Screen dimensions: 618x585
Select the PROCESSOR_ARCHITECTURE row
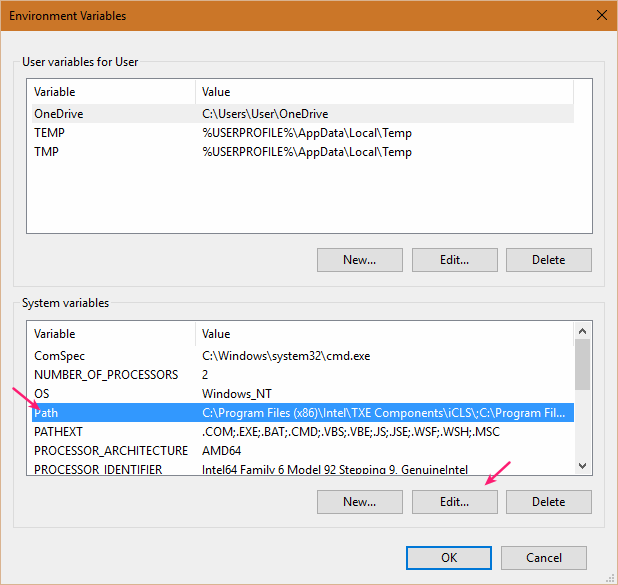click(x=110, y=451)
